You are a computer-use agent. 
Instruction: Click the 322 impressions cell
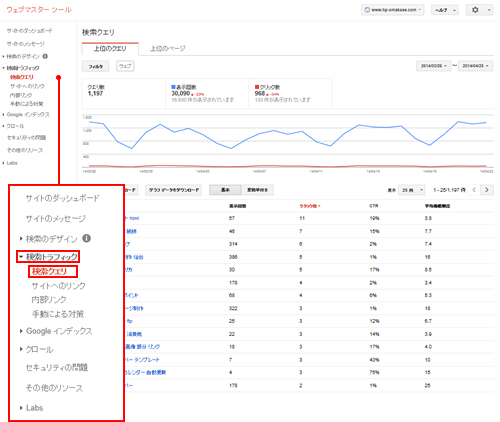[233, 308]
